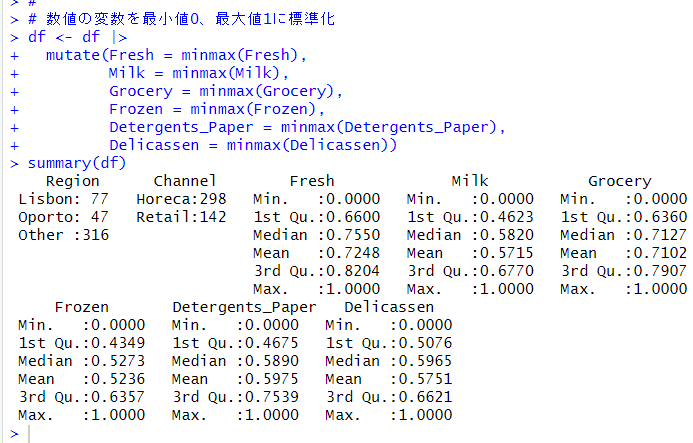Screen dimensions: 693x443
Task: Click the 'Retail:142' entry
Action: point(181,218)
